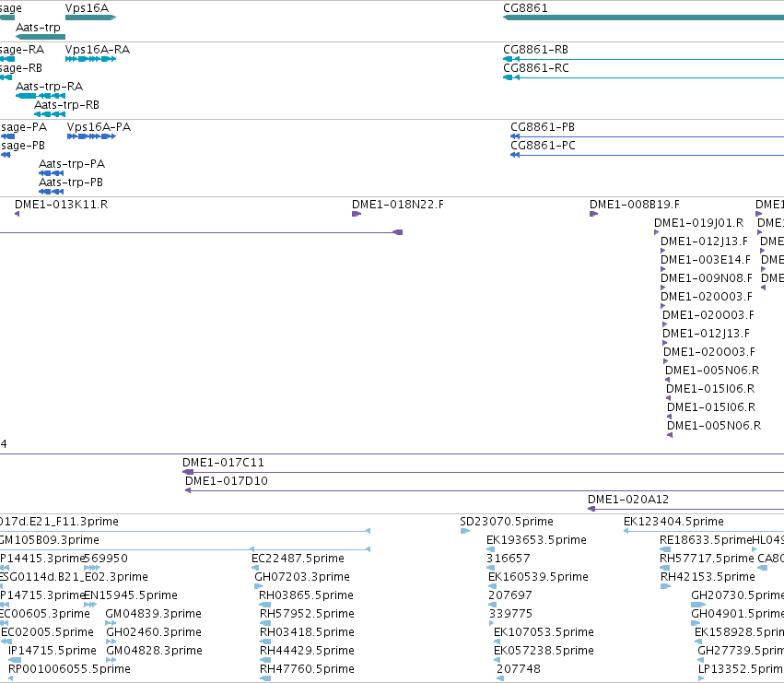
Task: Select the CG8861 gene label
Action: [x=525, y=8]
